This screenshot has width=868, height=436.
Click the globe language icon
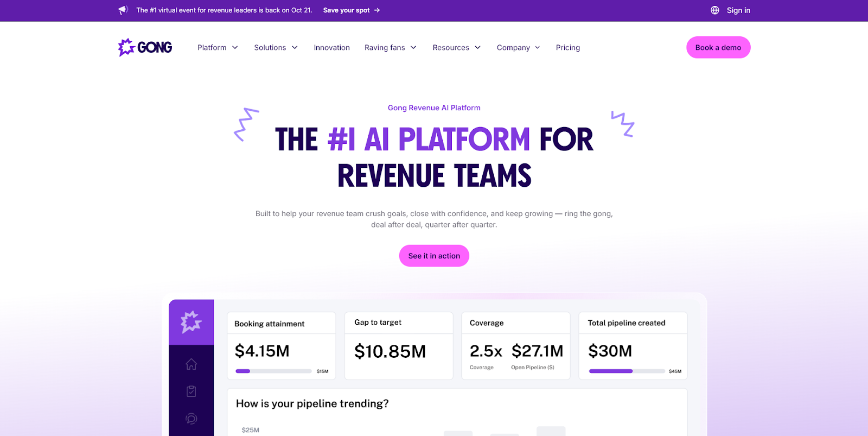715,10
